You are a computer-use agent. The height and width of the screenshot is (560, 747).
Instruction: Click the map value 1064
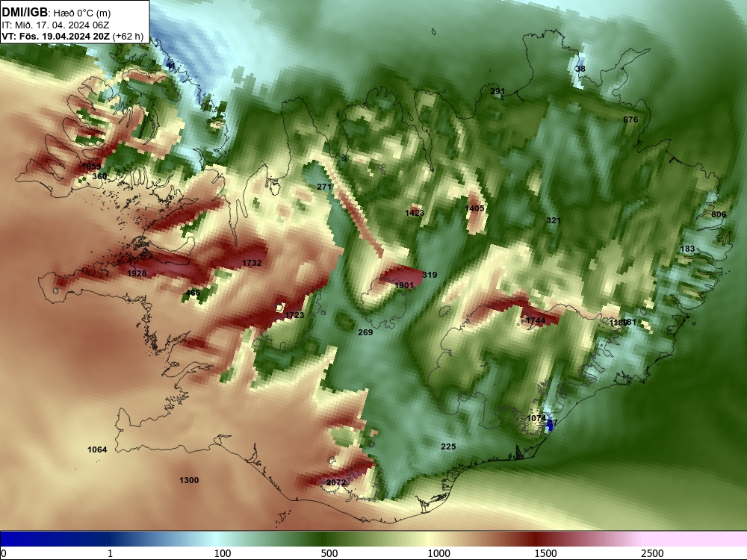coord(97,449)
